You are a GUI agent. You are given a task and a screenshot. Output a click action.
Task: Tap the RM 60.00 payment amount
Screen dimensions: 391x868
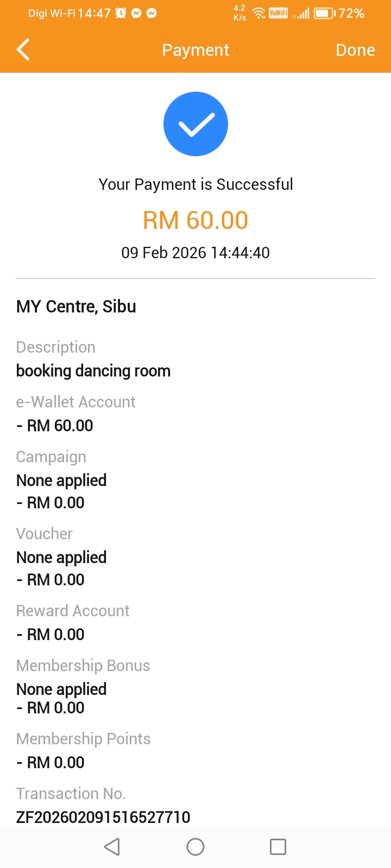click(195, 220)
